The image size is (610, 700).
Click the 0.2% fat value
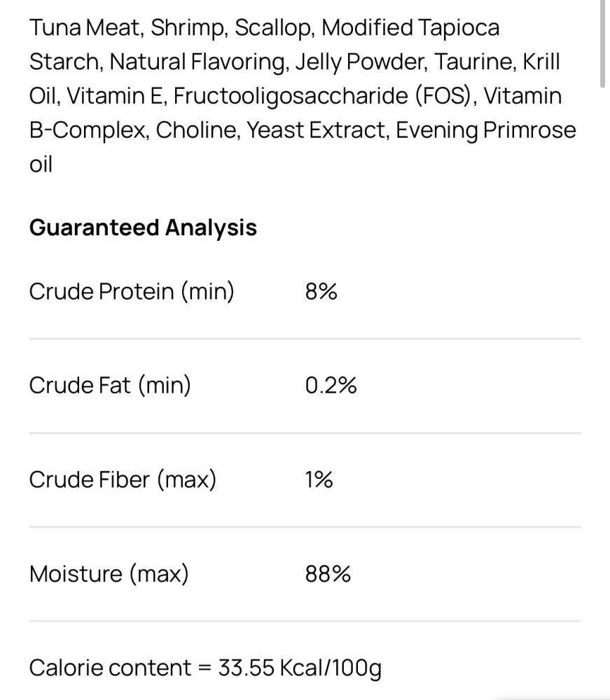331,385
